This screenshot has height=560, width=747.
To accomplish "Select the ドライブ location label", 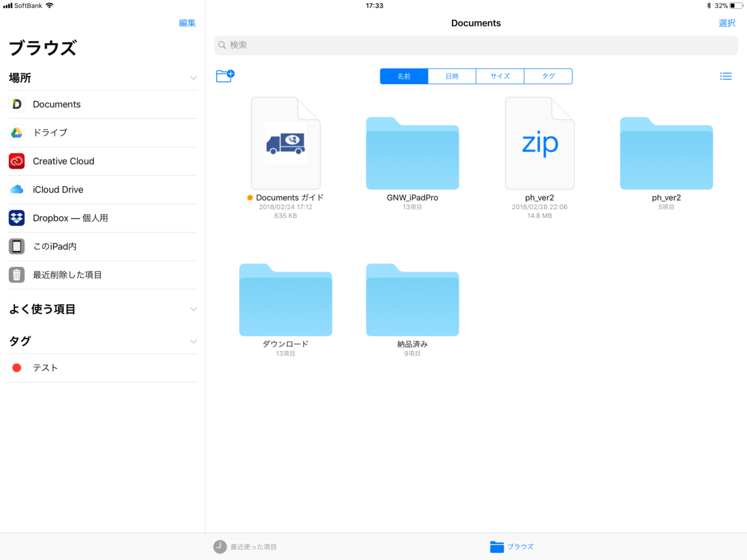I will pos(50,133).
